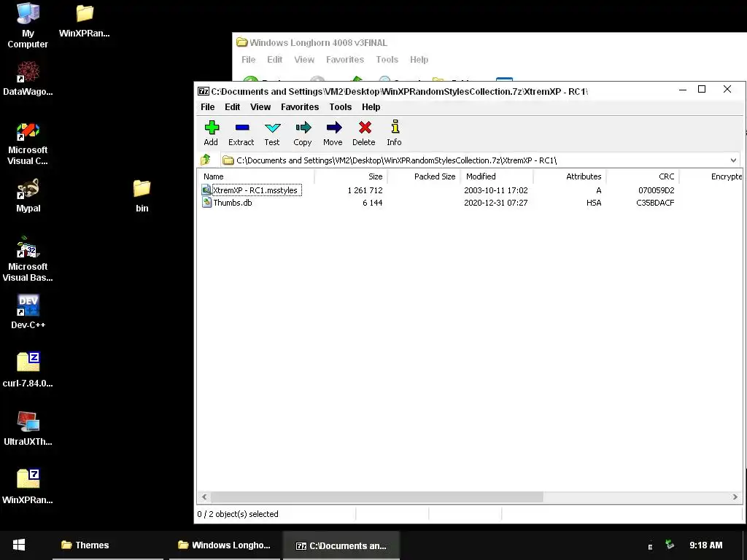The image size is (747, 560).
Task: Click the 1 261 712 size value
Action: coord(365,190)
